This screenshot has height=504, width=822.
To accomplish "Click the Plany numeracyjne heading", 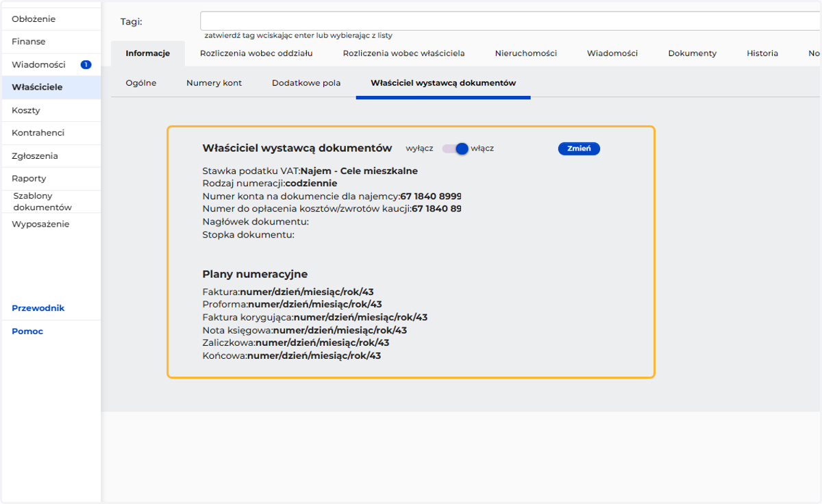I will click(255, 274).
